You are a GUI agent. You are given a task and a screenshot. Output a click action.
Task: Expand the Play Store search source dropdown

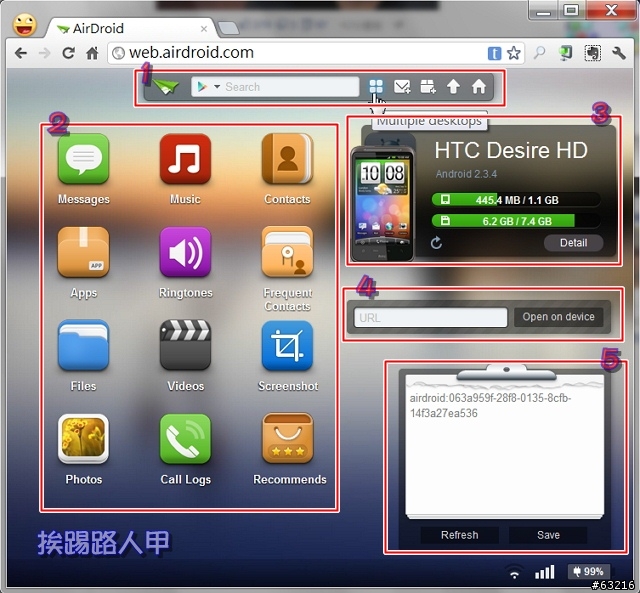(217, 87)
